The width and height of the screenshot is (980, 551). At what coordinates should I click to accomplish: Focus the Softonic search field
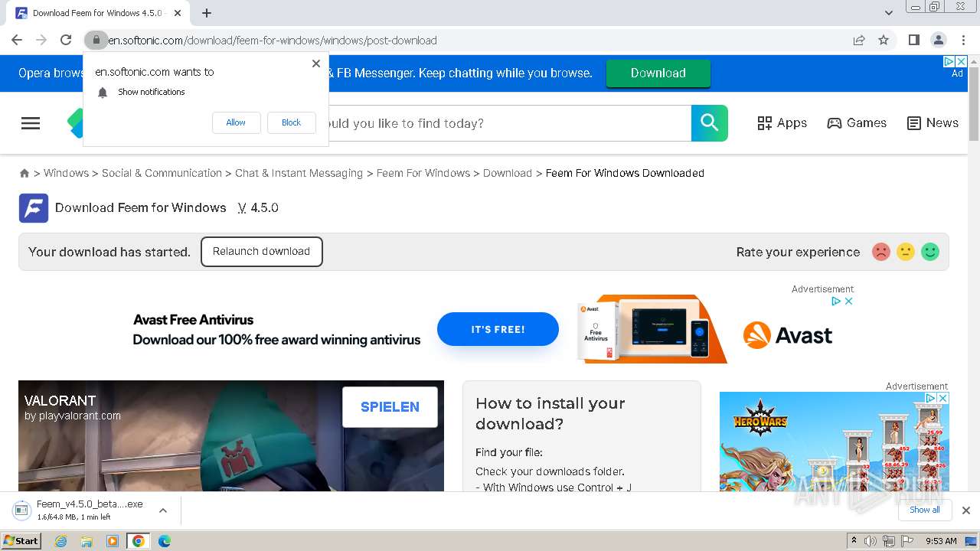pyautogui.click(x=509, y=123)
